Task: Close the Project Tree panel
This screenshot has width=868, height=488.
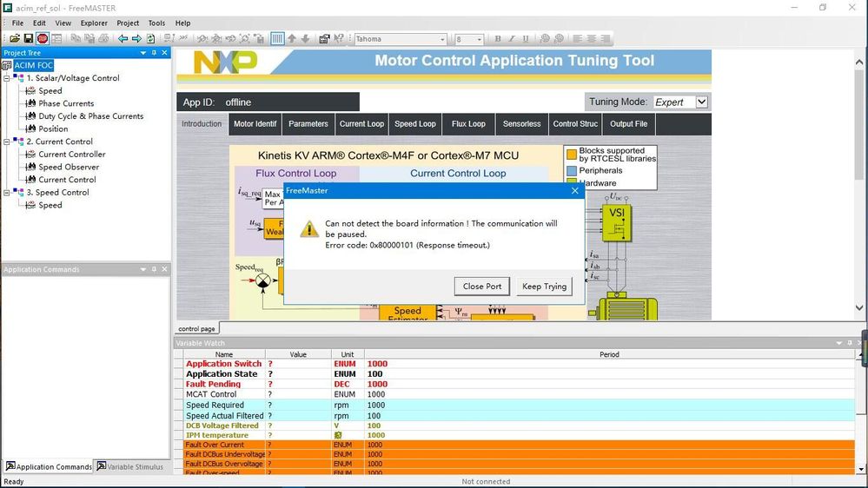Action: (164, 53)
